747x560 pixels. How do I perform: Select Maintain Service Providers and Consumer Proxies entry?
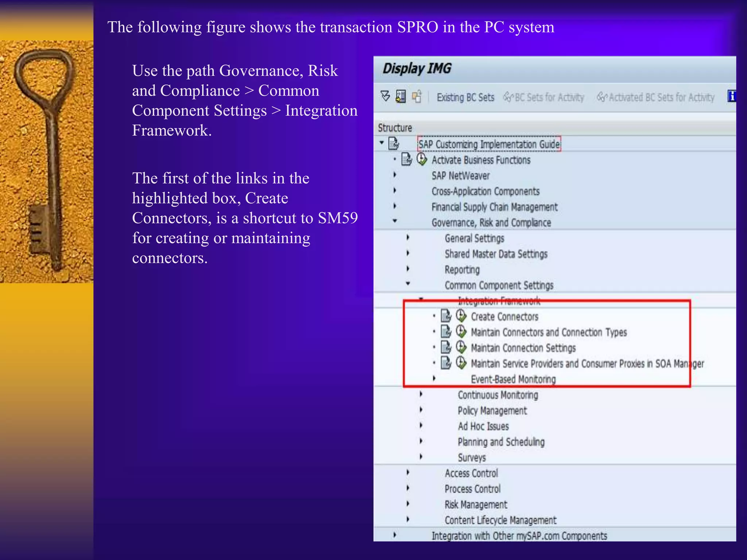click(587, 363)
